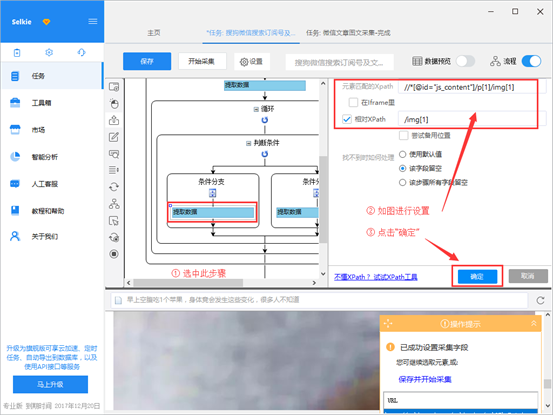Click the 确定 confirm button
The width and height of the screenshot is (553, 415).
pos(478,277)
